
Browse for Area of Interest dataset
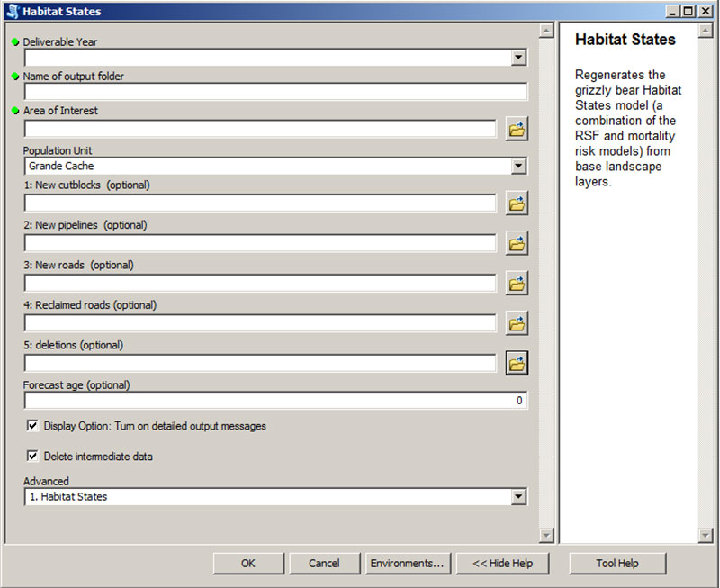pos(517,129)
